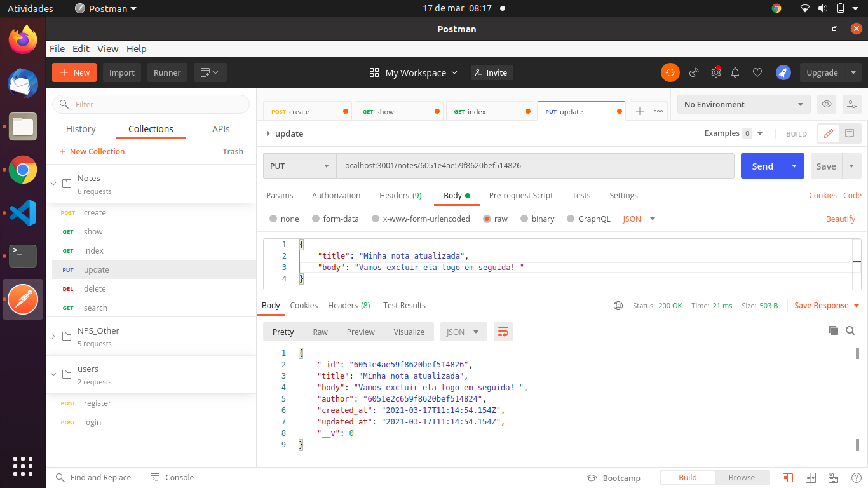Switch to Build mode toggle
This screenshot has height=488, width=868.
[688, 478]
